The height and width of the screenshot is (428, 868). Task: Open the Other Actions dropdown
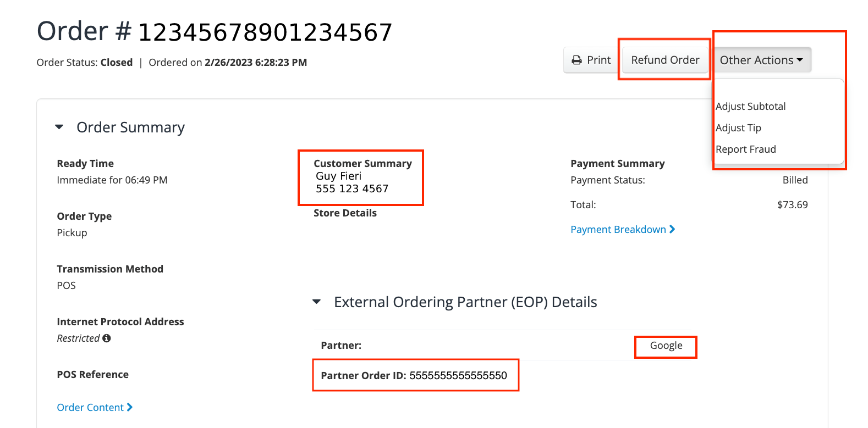point(761,60)
